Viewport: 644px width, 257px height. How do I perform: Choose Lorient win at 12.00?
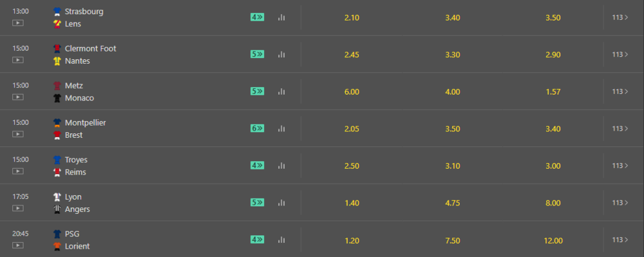553,241
